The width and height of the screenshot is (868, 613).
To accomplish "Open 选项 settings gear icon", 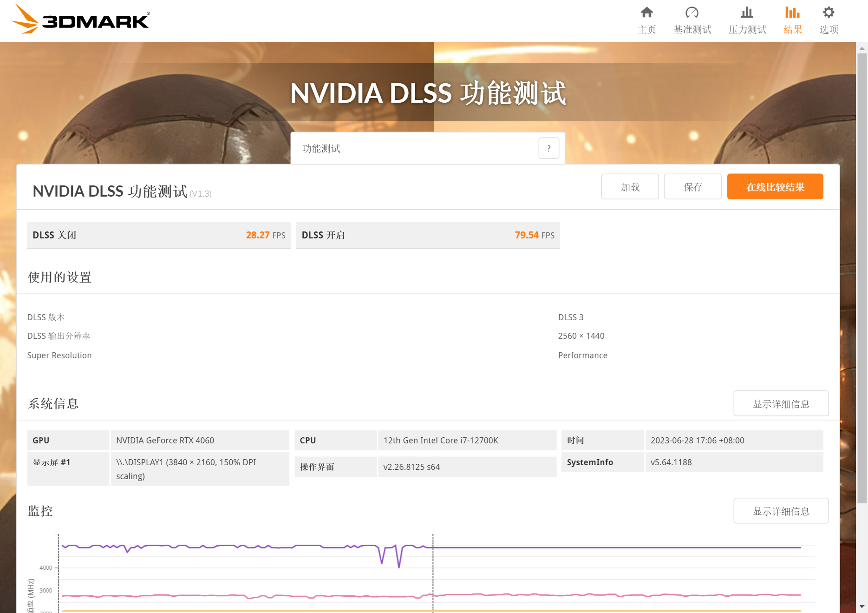I will 829,12.
